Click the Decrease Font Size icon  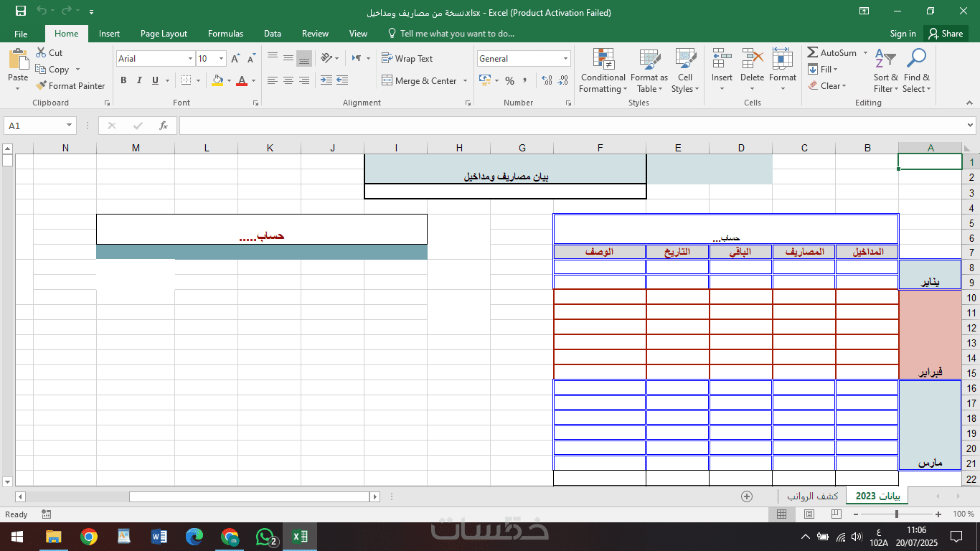click(251, 59)
